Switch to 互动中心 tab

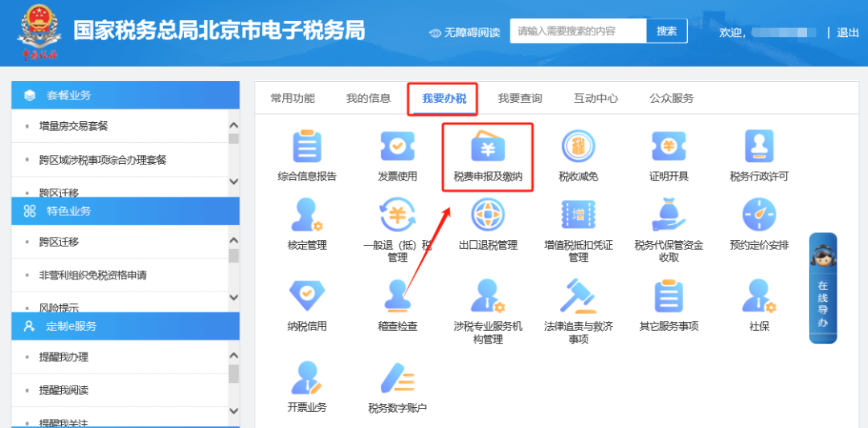tap(596, 99)
